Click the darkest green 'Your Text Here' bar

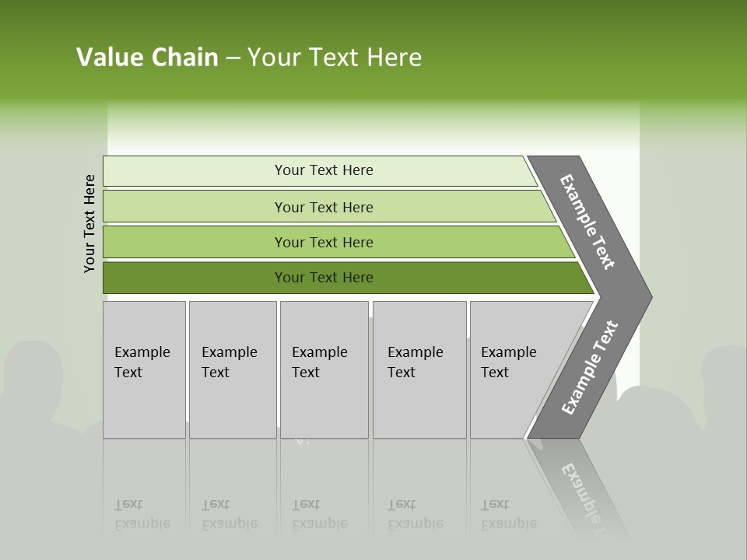tap(349, 278)
